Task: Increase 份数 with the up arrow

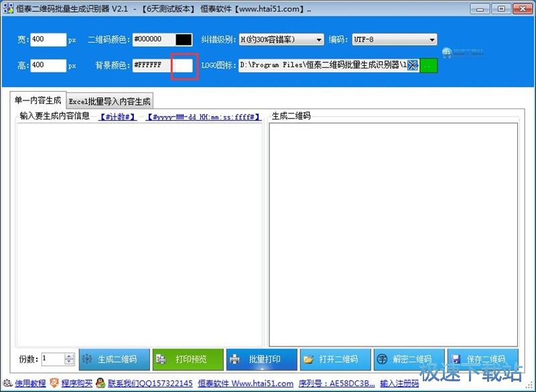Action: 70,356
